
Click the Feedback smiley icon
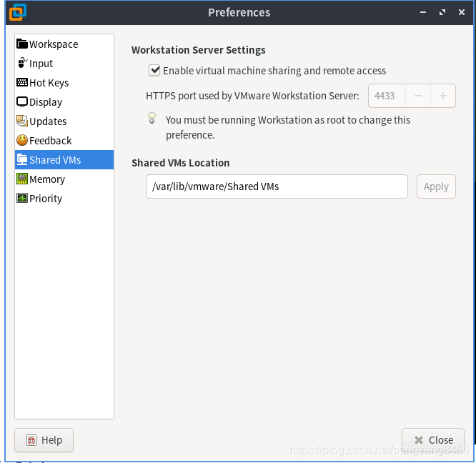tap(22, 140)
